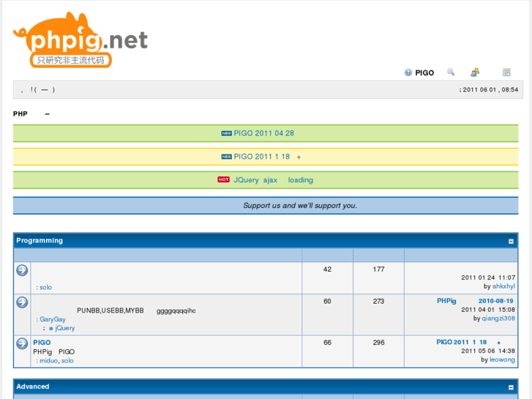Image resolution: width=532 pixels, height=399 pixels.
Task: Click the PHP breadcrumb text
Action: tap(20, 113)
